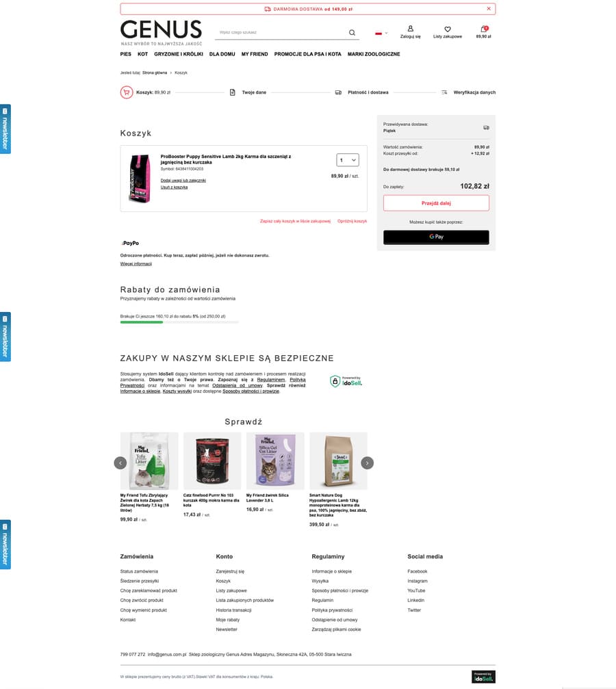Screen dimensions: 616x689
Task: Click the Przejdź dalej button
Action: (x=436, y=203)
